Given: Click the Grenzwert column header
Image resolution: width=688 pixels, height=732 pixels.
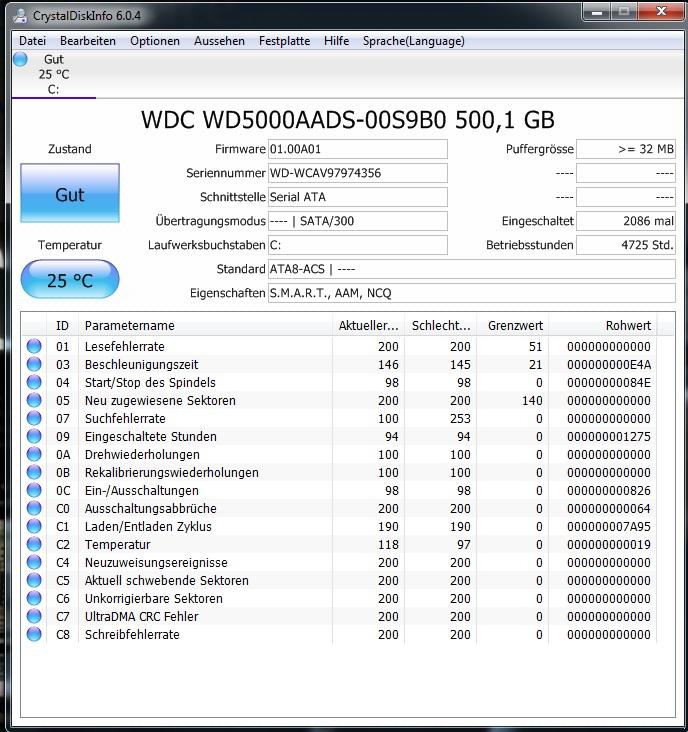Looking at the screenshot, I should click(512, 325).
